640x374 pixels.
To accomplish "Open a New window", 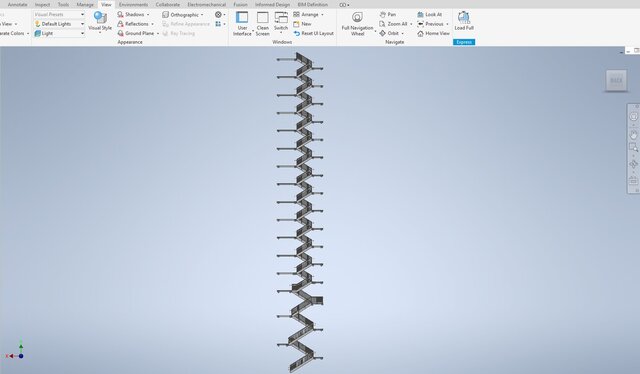I will 302,24.
